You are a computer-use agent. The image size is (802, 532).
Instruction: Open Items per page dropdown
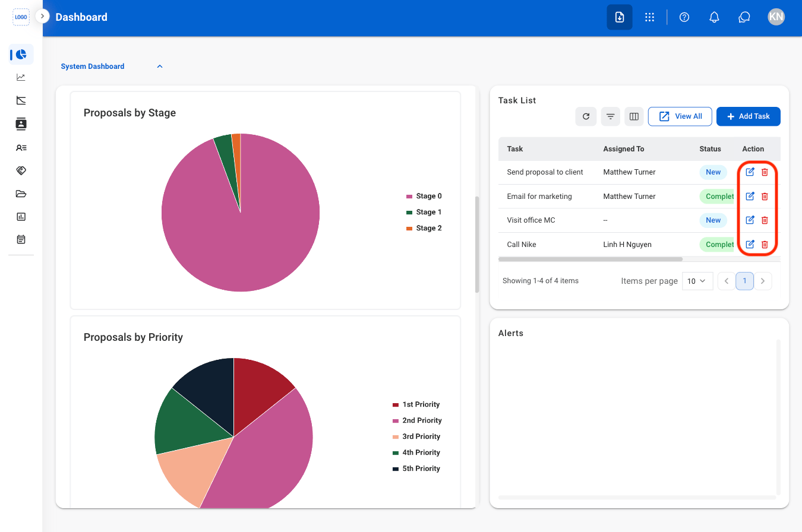(697, 281)
